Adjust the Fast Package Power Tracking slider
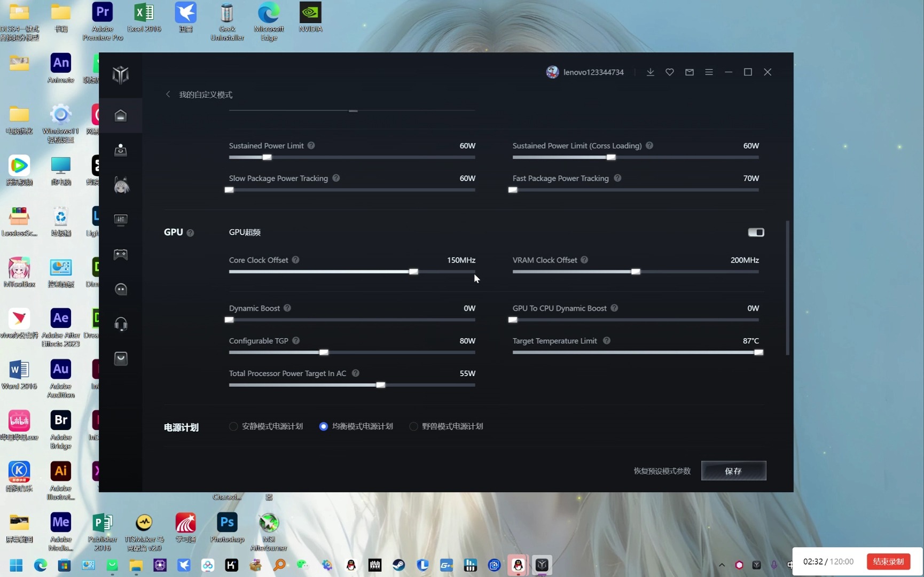The height and width of the screenshot is (577, 924). tap(513, 190)
